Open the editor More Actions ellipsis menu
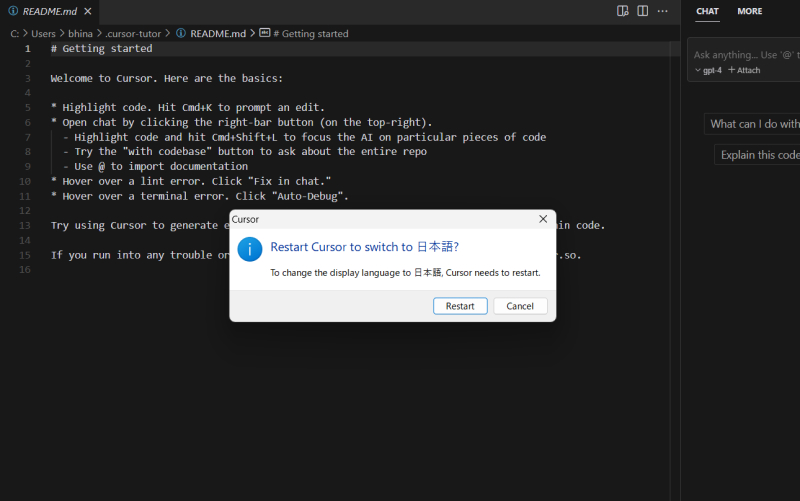The width and height of the screenshot is (800, 501). (x=663, y=11)
